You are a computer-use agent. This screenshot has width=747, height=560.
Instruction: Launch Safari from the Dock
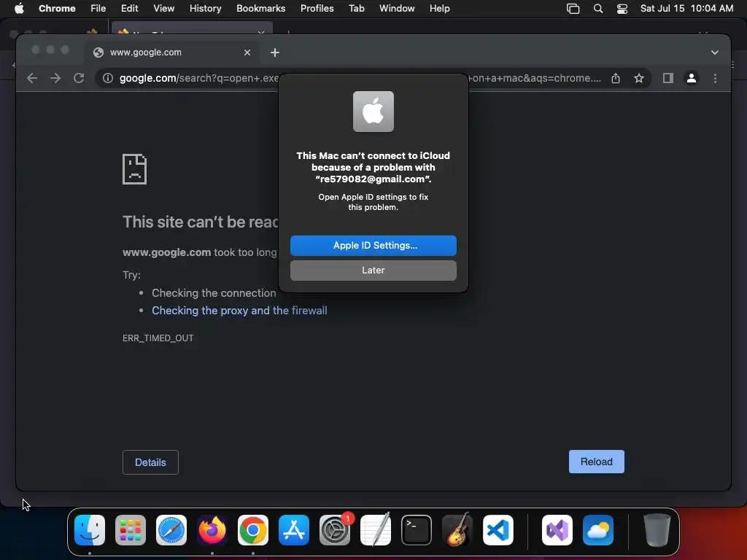point(171,530)
